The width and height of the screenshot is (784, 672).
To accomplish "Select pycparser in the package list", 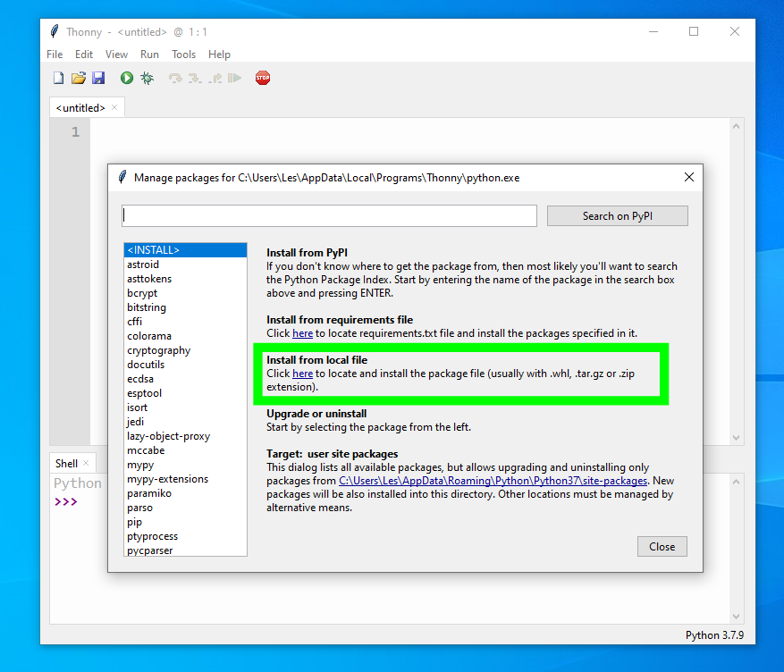I will [x=185, y=550].
